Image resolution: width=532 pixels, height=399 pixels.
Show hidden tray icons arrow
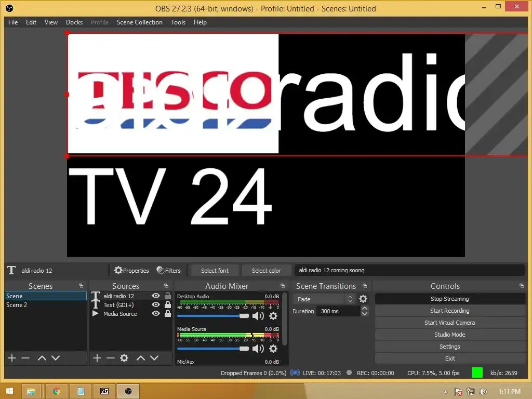tap(445, 392)
